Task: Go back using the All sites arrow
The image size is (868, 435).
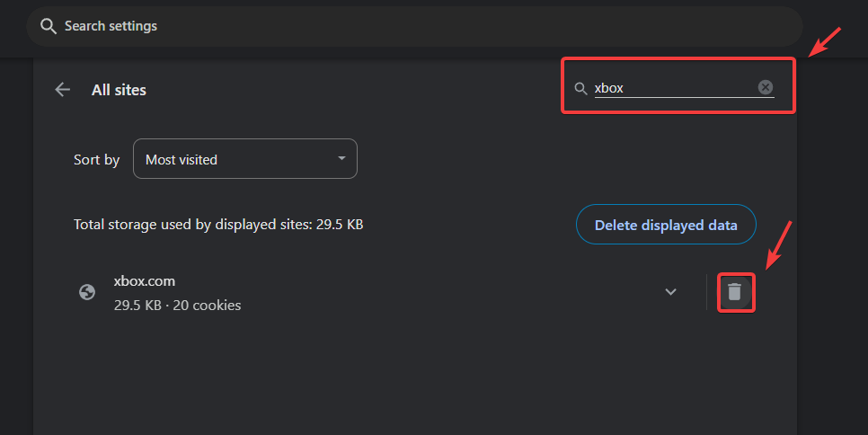Action: click(62, 89)
